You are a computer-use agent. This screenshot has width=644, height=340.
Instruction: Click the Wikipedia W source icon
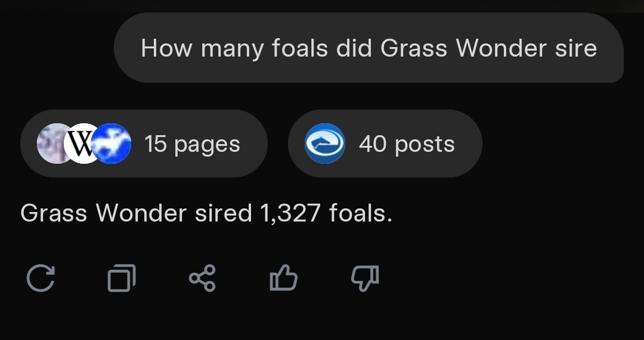83,144
